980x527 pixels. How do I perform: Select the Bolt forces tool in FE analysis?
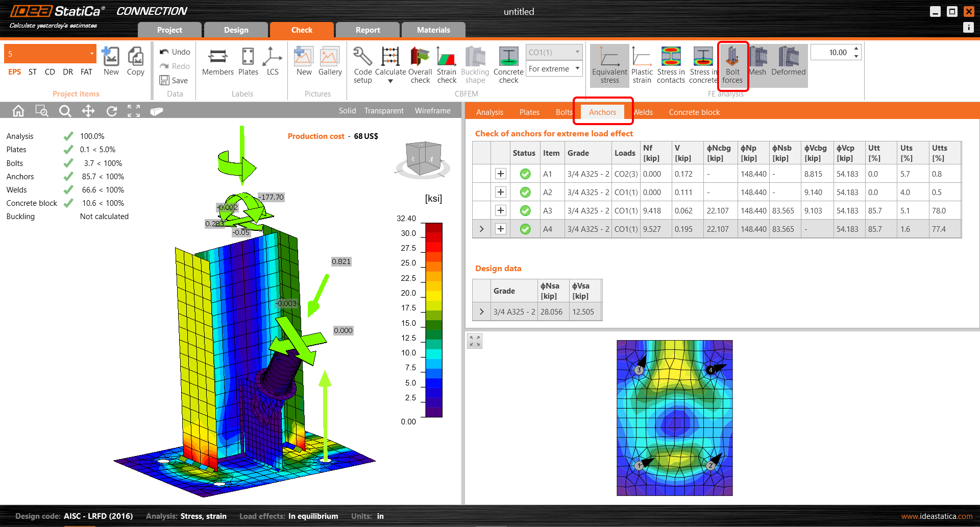(x=733, y=65)
